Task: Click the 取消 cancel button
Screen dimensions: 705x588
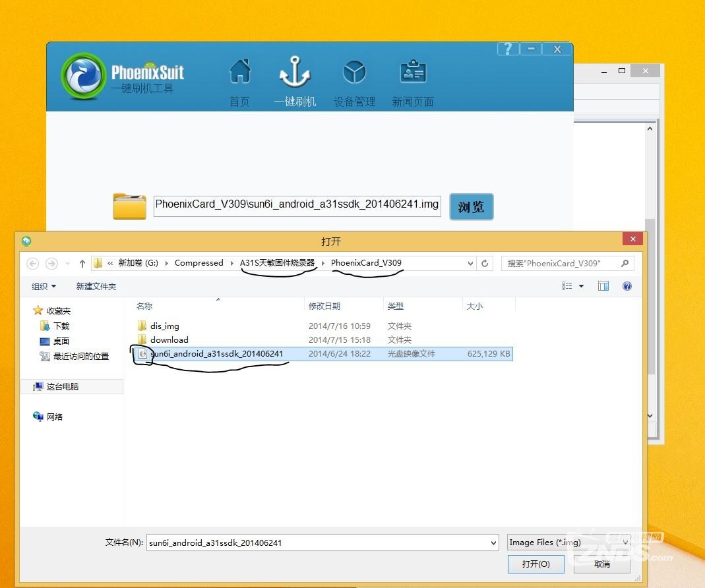Action: [x=602, y=564]
